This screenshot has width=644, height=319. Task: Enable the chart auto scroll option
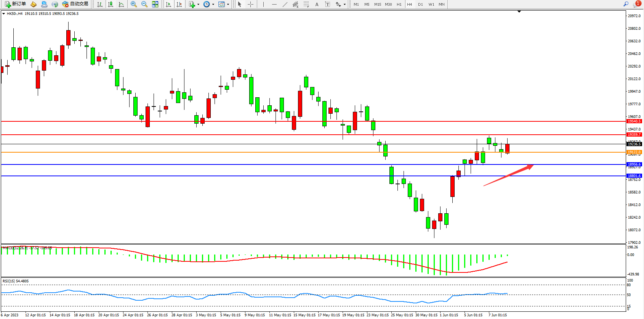[x=168, y=4]
